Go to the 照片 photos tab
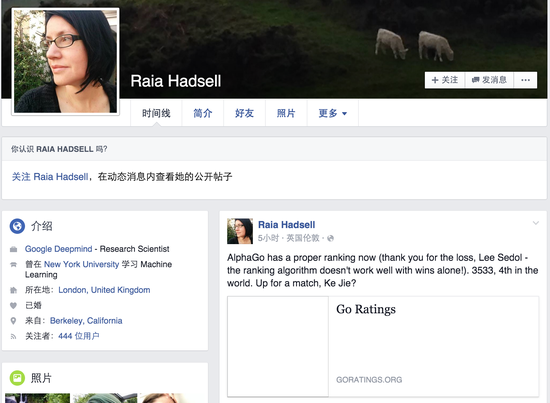The width and height of the screenshot is (550, 403). (286, 113)
